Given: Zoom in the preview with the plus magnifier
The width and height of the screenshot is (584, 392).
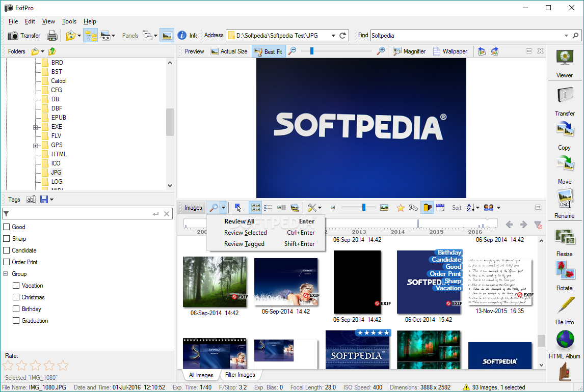Looking at the screenshot, I should (381, 51).
